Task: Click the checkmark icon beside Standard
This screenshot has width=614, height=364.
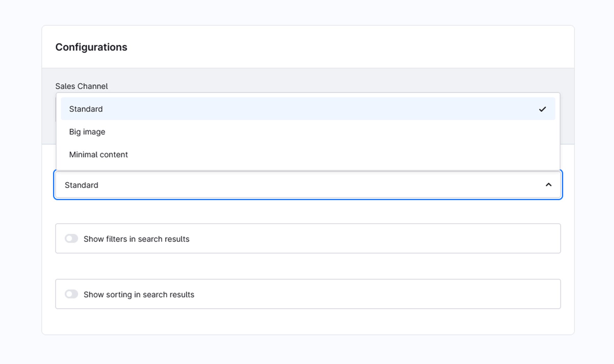Action: pyautogui.click(x=542, y=109)
